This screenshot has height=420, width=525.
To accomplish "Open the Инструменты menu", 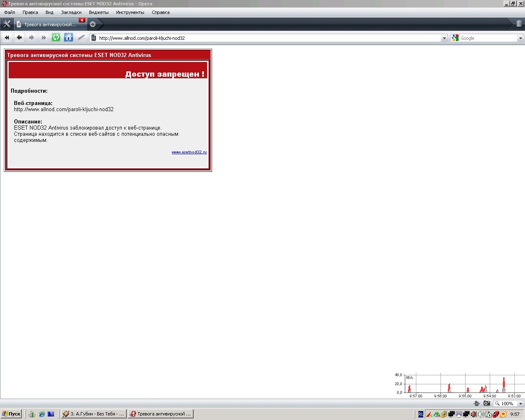I will (x=130, y=12).
